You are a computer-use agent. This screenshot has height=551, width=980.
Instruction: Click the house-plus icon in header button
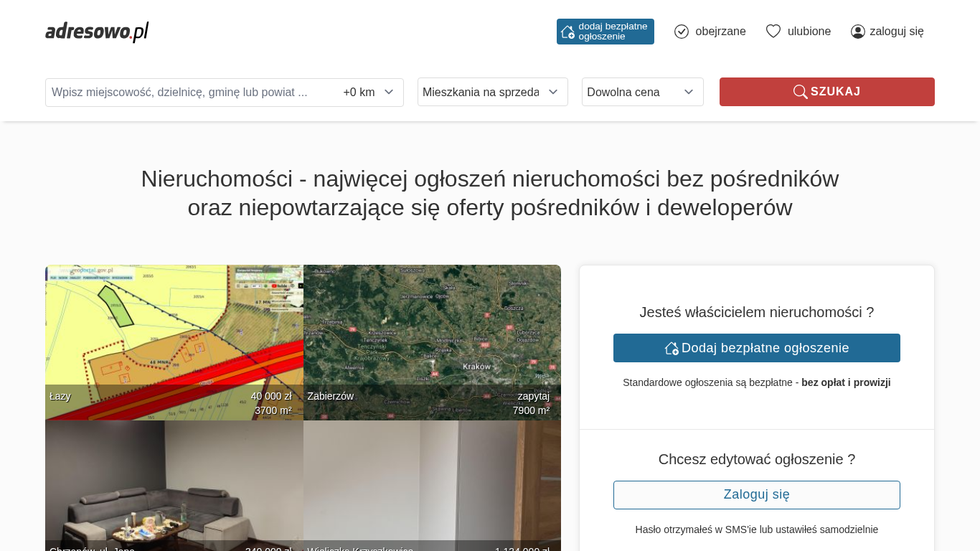567,32
